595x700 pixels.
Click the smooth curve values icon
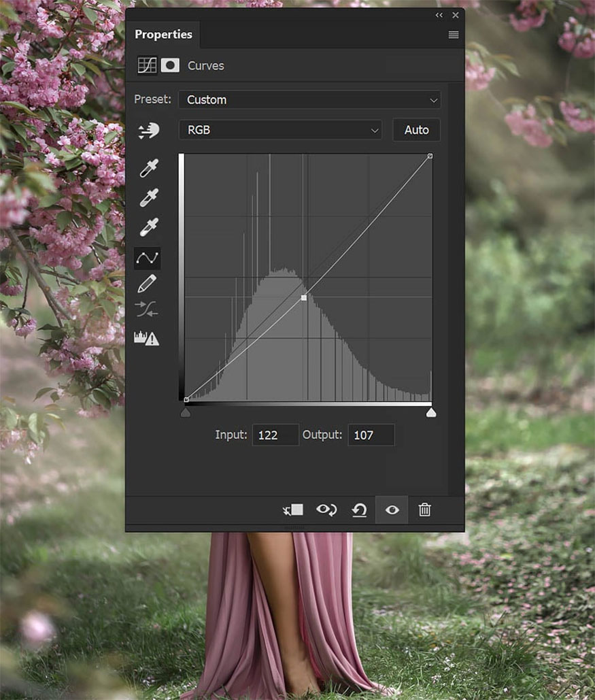[147, 310]
